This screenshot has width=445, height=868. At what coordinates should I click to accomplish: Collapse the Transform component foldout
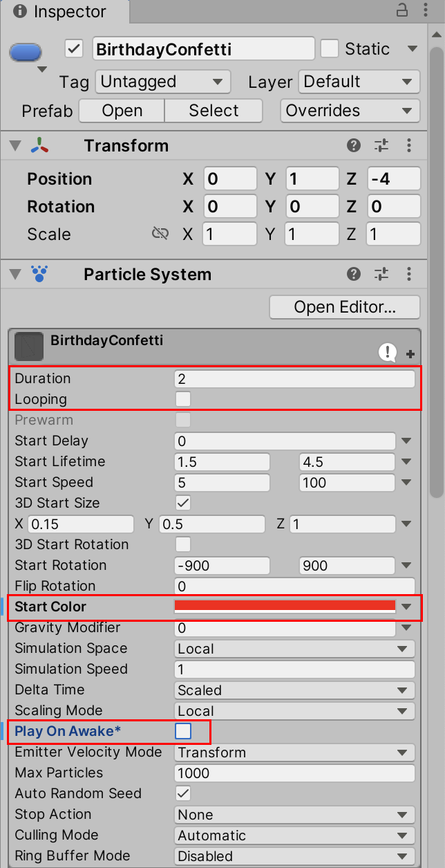pyautogui.click(x=15, y=146)
